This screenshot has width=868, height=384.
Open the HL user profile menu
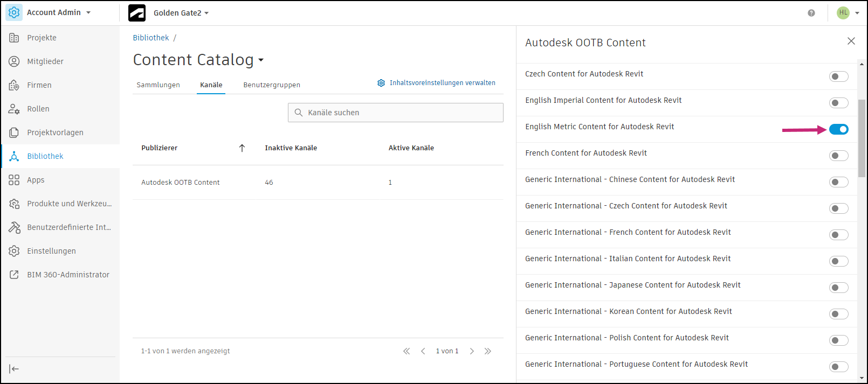coord(848,13)
